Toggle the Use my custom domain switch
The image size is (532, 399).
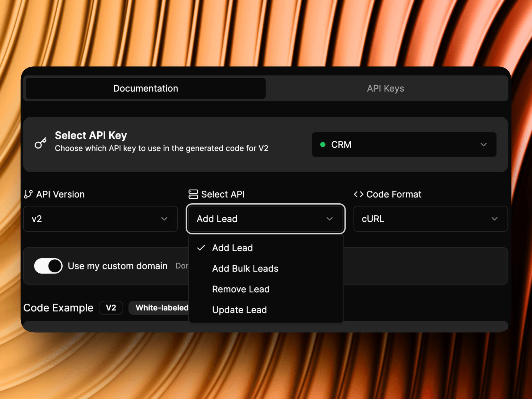48,266
